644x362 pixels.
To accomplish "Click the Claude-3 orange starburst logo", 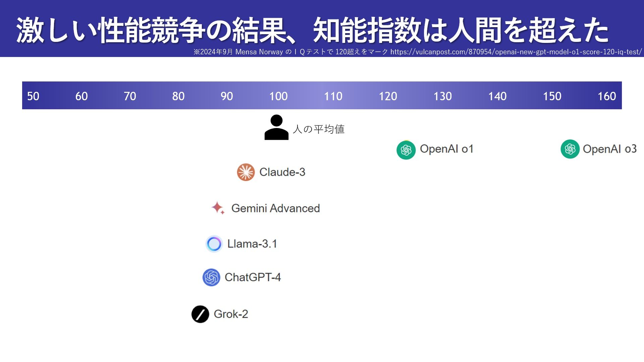I will [246, 172].
